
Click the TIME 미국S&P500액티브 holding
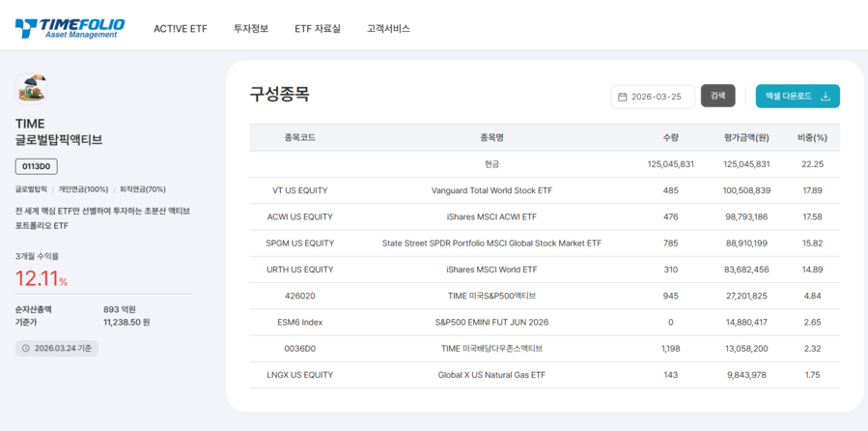click(x=491, y=296)
